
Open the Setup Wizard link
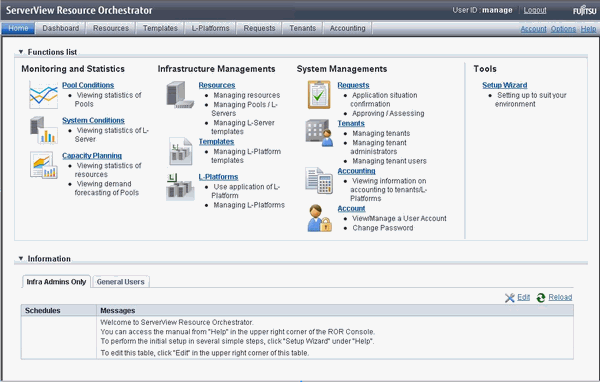pyautogui.click(x=504, y=85)
